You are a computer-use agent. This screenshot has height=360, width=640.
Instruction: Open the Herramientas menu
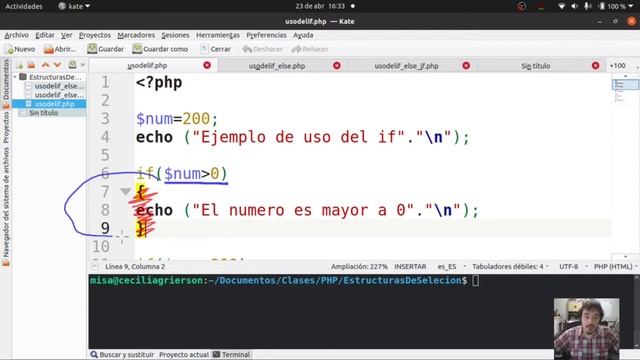(218, 35)
